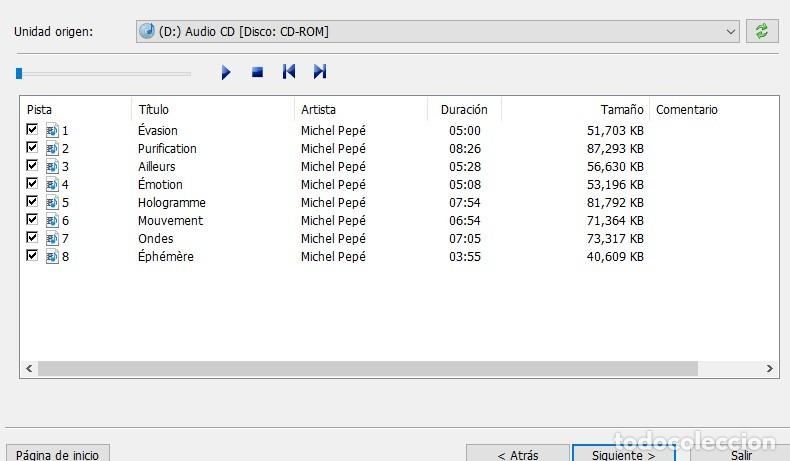Click the scroll left arrow of track list

29,368
